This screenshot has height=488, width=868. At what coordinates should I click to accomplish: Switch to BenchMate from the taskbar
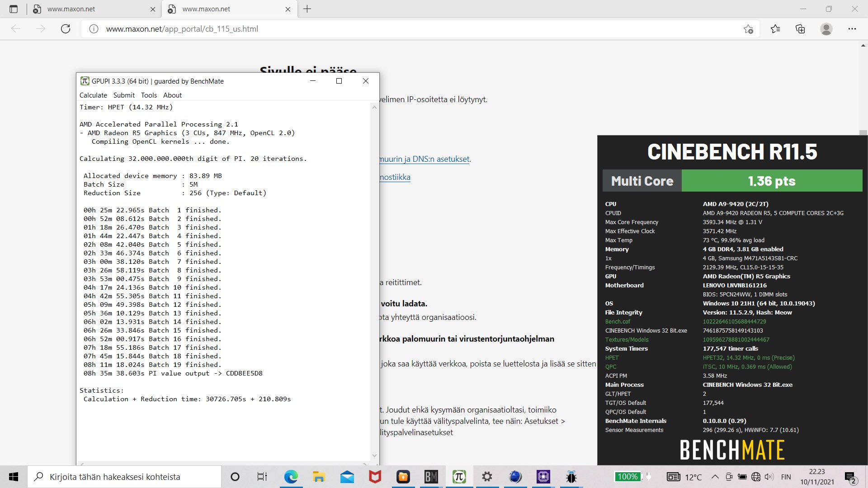(431, 477)
